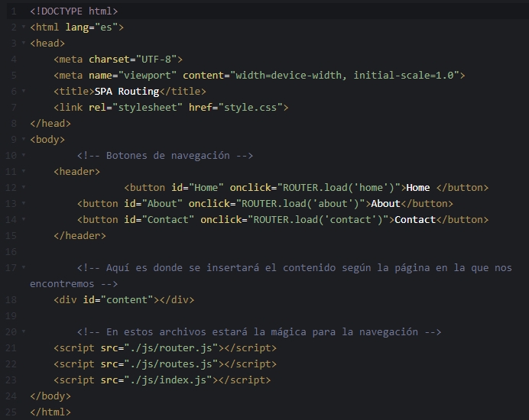Click line number 19 in the gutter
This screenshot has height=420, width=529.
click(11, 316)
